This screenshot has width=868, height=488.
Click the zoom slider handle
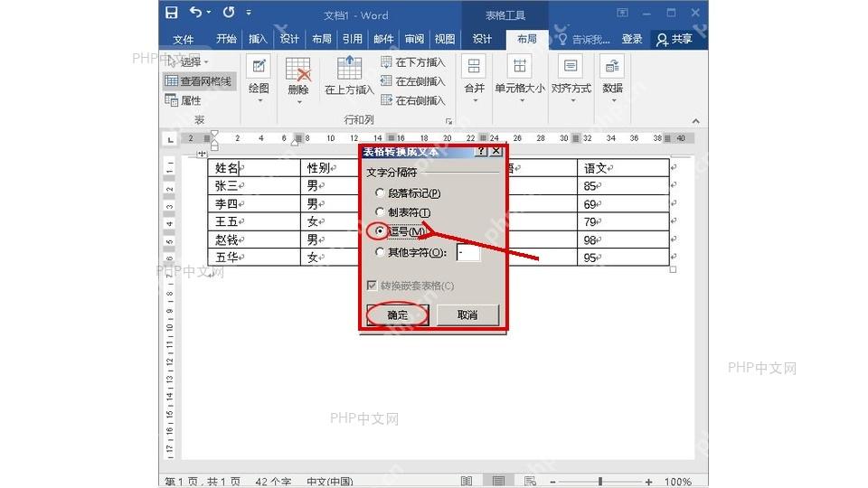(x=600, y=482)
